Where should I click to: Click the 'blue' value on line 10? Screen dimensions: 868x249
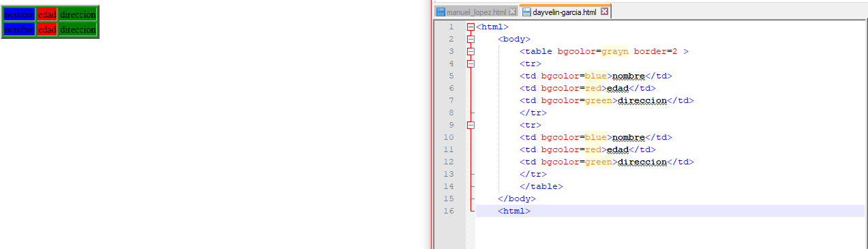596,137
